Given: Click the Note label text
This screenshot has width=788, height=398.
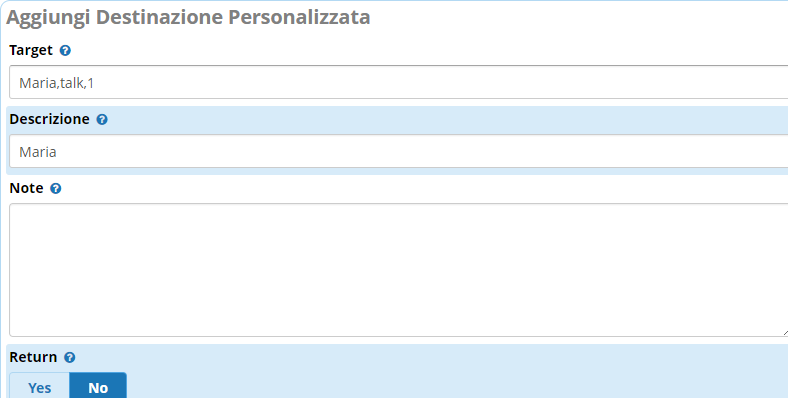Looking at the screenshot, I should [x=26, y=188].
